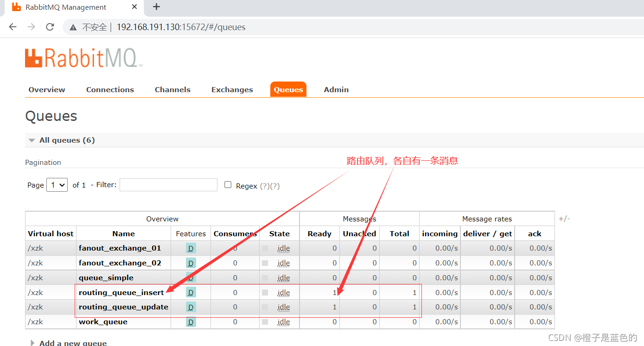Sort by the State column header
The image size is (644, 346).
[279, 234]
